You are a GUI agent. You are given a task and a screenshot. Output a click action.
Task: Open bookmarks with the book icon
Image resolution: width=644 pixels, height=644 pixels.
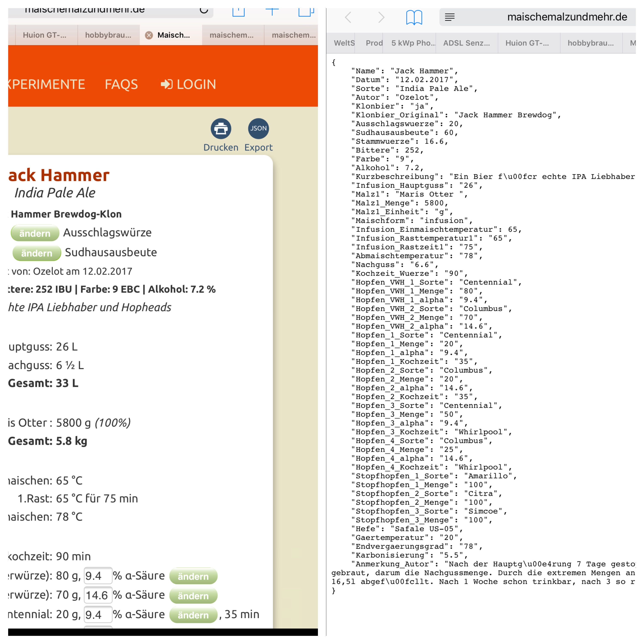[414, 17]
